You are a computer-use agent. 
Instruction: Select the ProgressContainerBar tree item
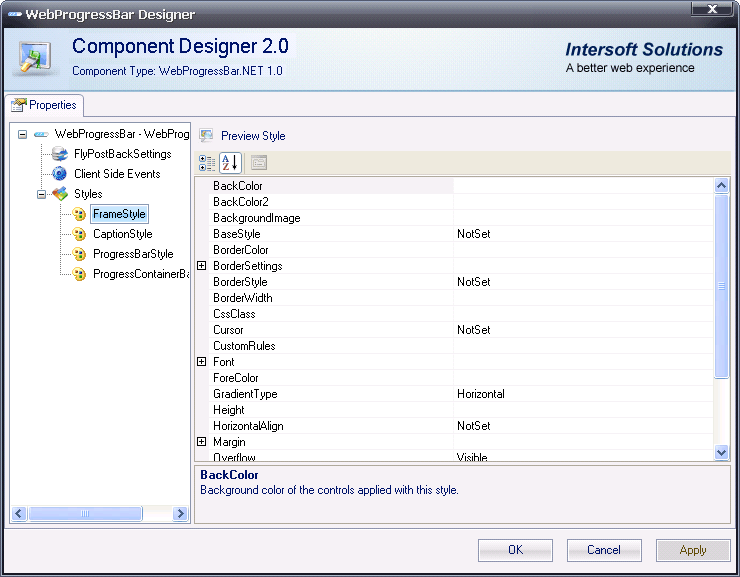click(141, 274)
